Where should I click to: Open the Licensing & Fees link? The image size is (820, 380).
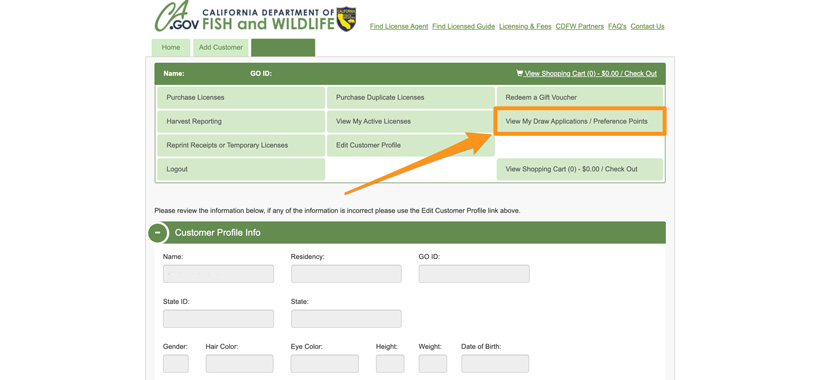(525, 27)
